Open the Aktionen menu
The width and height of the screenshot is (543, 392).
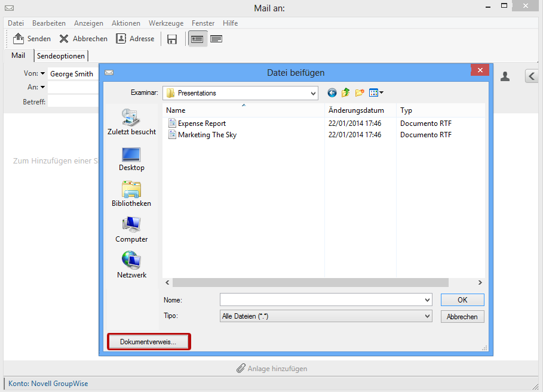[x=125, y=23]
